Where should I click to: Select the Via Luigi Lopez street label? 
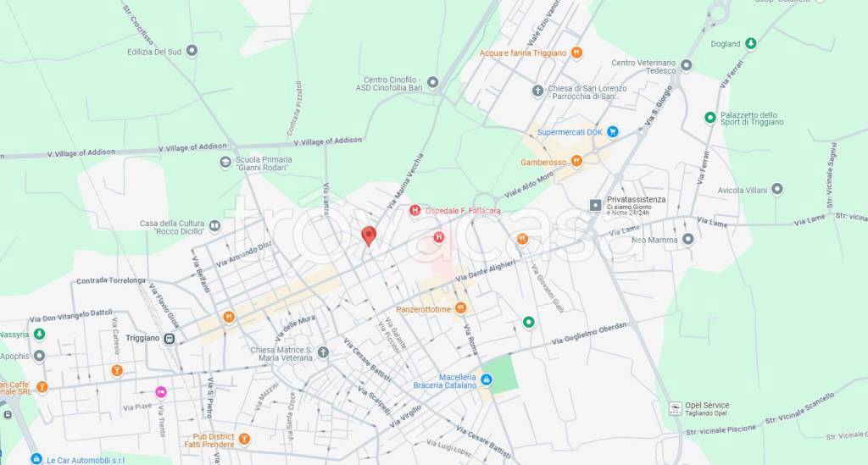point(449,448)
